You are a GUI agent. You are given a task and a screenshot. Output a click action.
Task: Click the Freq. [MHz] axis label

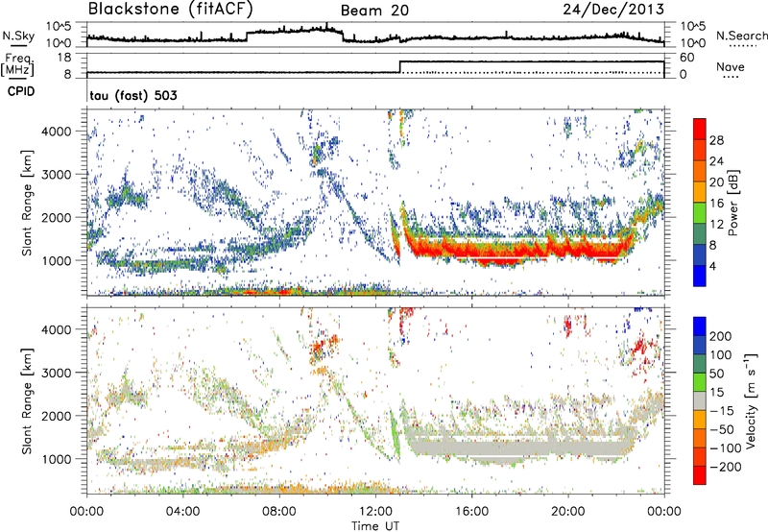click(x=17, y=64)
